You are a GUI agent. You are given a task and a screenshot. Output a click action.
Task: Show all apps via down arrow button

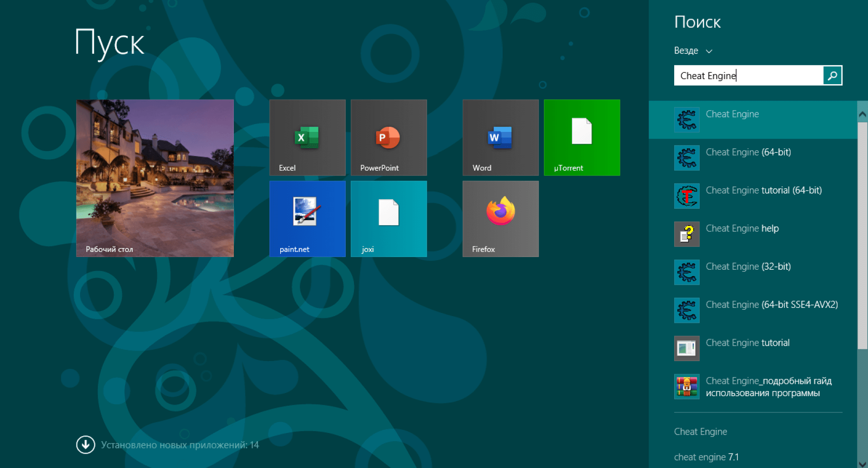(86, 445)
